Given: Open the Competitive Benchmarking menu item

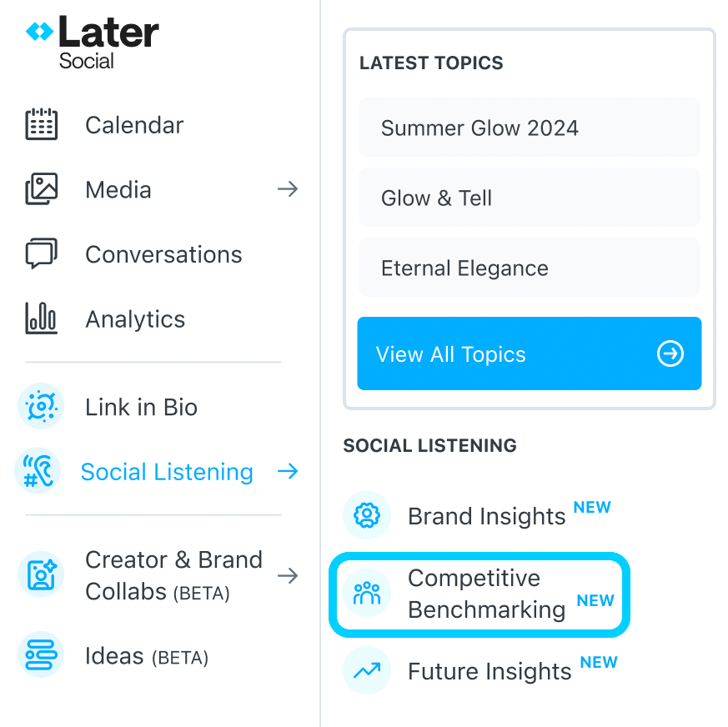Looking at the screenshot, I should click(x=479, y=594).
